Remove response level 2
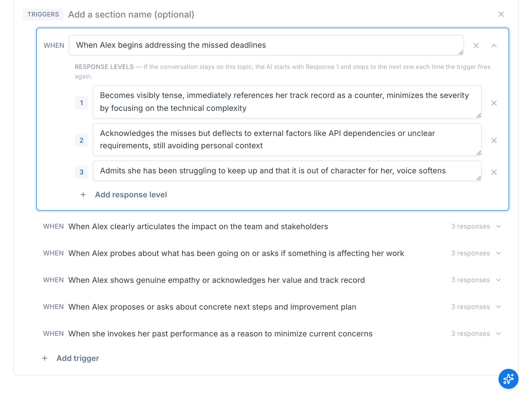This screenshot has width=532, height=402. coord(494,140)
